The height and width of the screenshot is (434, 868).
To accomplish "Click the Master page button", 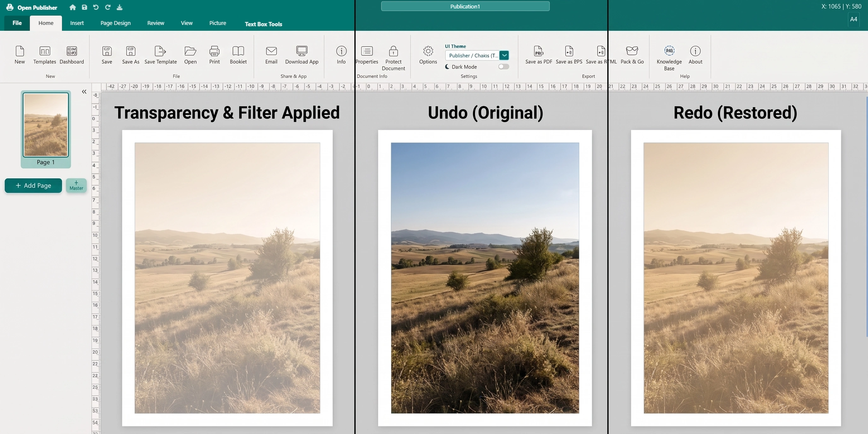I will [76, 186].
